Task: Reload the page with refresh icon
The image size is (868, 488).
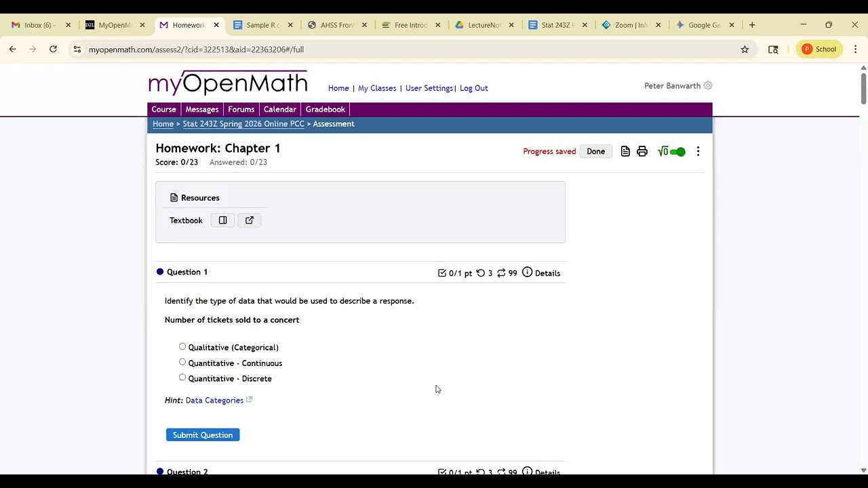Action: pyautogui.click(x=53, y=49)
